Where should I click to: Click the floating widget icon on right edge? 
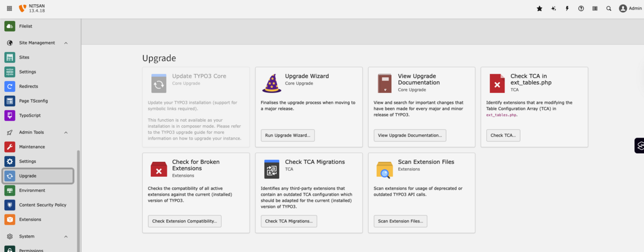tap(639, 145)
